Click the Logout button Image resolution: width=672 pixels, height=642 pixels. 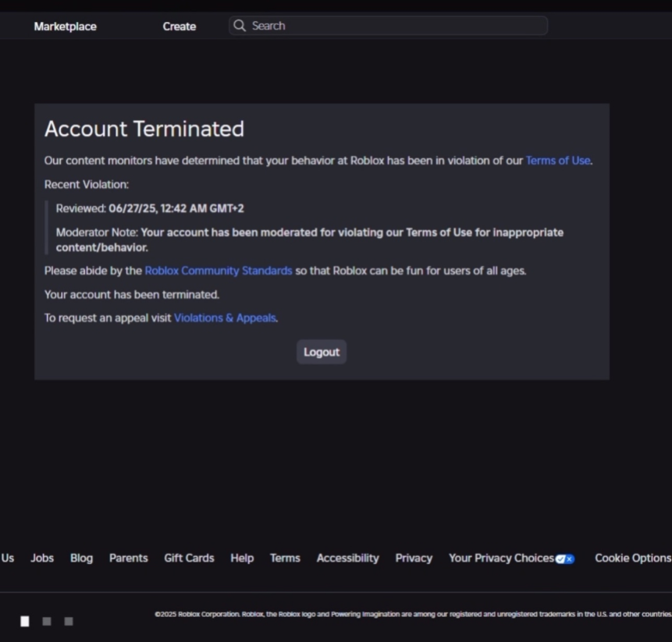(x=322, y=352)
